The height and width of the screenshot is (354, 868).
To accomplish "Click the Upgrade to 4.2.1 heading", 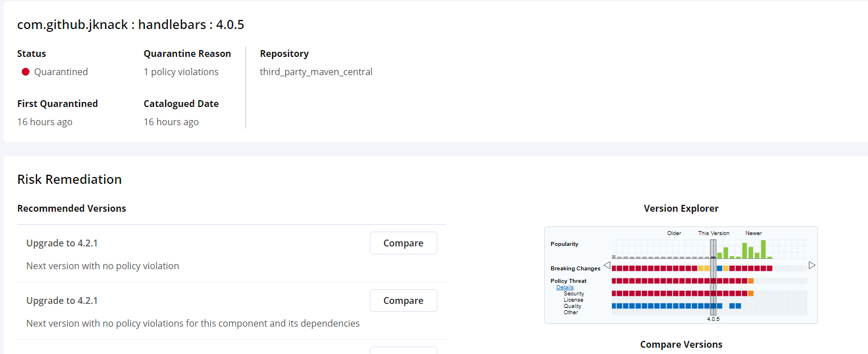I will 61,242.
